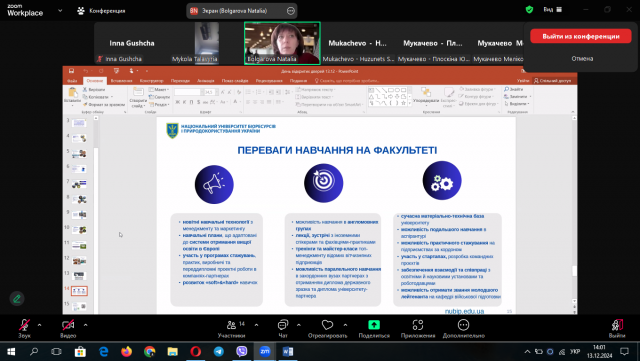Click the Створити слайд new slide icon
640x361 pixels.
138,92
